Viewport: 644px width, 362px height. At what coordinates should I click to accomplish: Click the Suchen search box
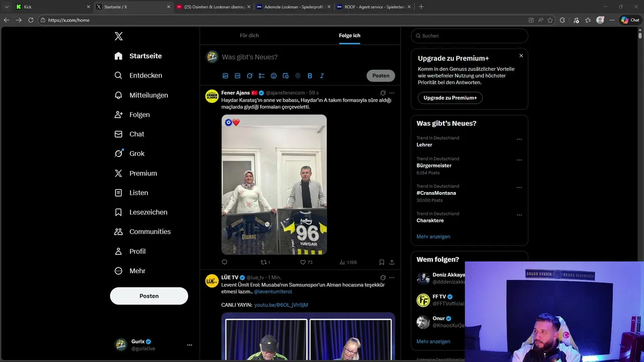(469, 36)
